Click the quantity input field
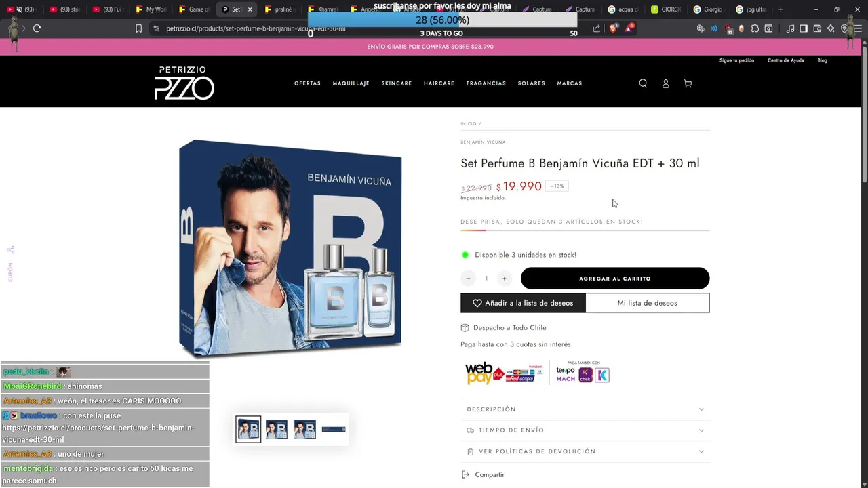 pos(486,279)
